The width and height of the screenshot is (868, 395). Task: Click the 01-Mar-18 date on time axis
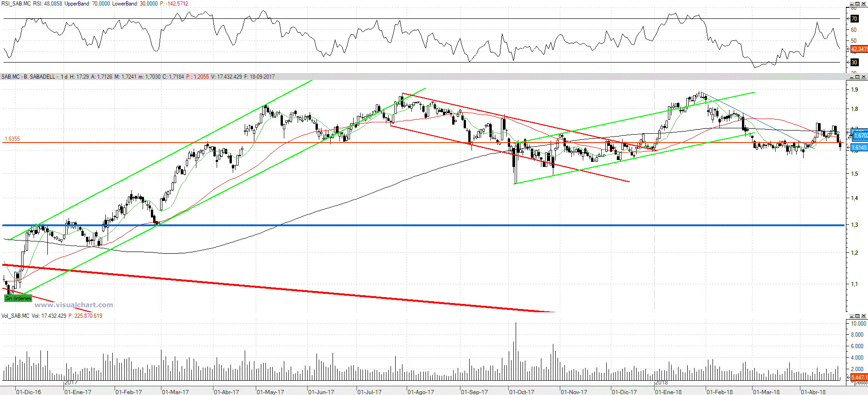click(x=766, y=392)
